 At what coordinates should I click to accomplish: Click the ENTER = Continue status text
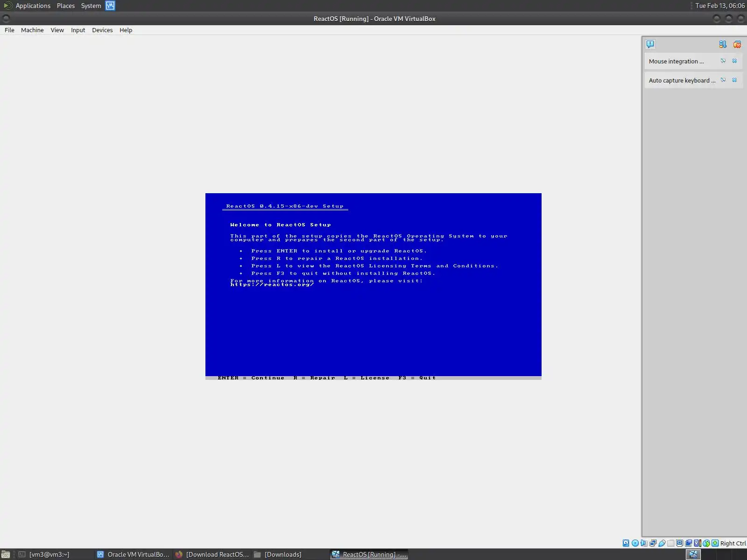(x=251, y=378)
